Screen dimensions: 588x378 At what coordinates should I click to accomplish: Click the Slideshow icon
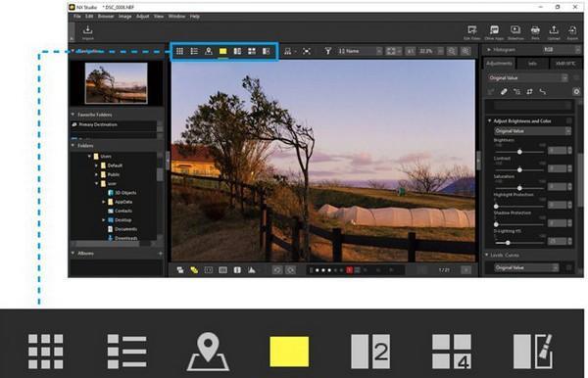pos(515,32)
